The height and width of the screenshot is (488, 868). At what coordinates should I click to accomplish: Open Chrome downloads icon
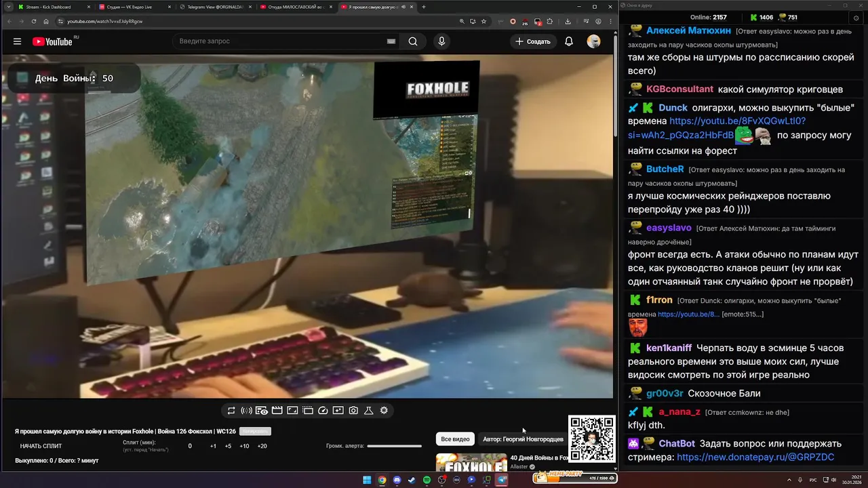tap(568, 21)
